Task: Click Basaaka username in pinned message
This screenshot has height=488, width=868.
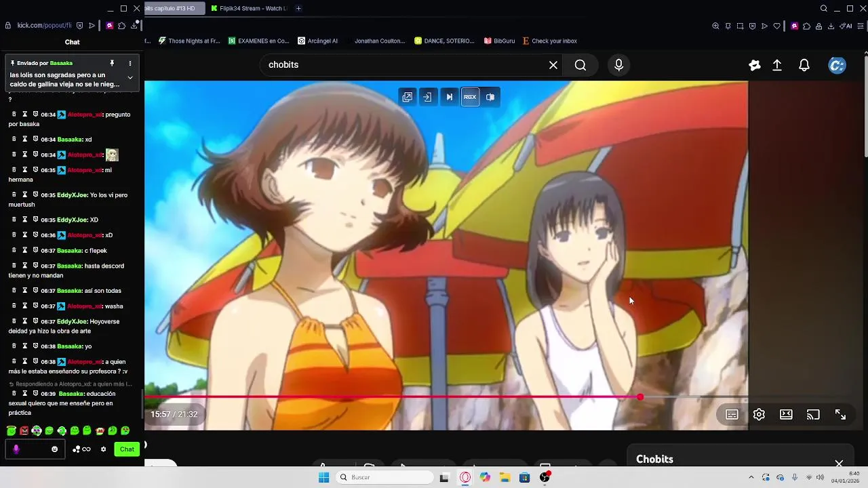Action: click(61, 63)
